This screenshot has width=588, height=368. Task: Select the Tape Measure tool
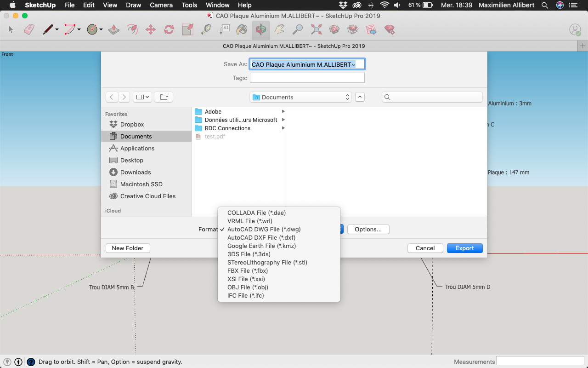pos(206,30)
